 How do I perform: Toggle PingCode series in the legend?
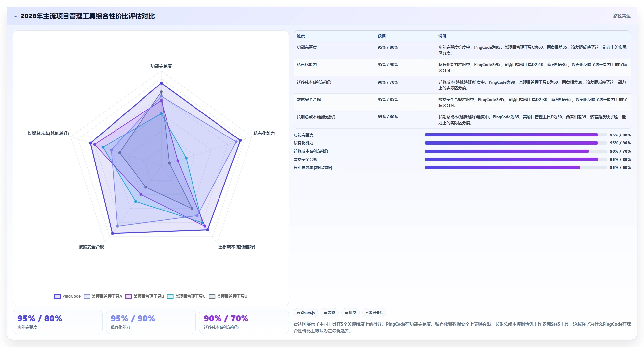[x=67, y=296]
